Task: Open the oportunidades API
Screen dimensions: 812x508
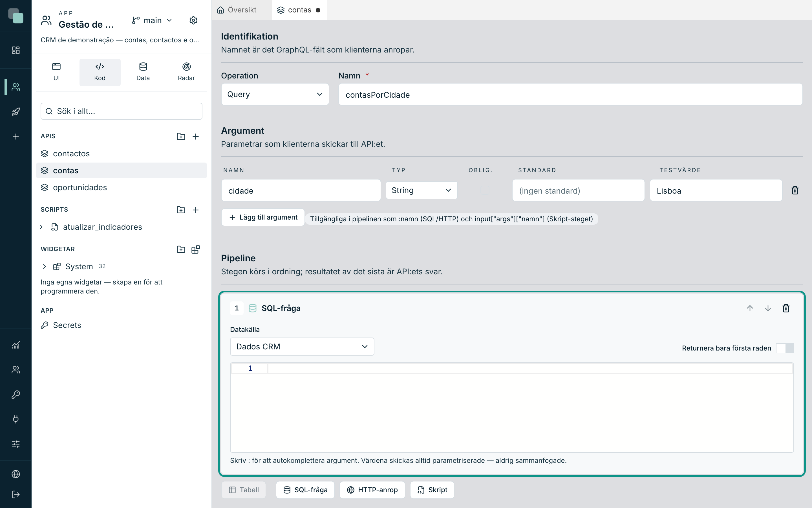Action: [x=122, y=187]
